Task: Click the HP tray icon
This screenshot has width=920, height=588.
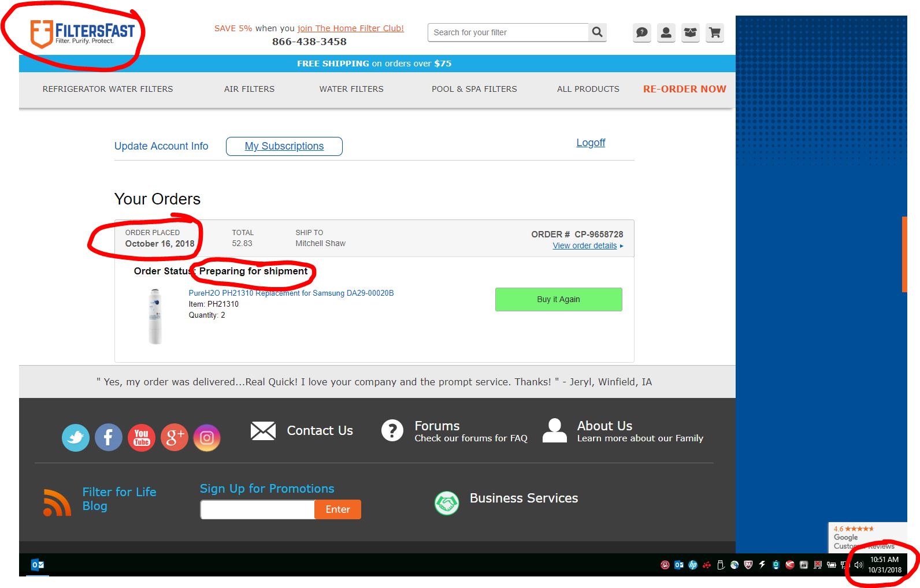Action: 693,565
